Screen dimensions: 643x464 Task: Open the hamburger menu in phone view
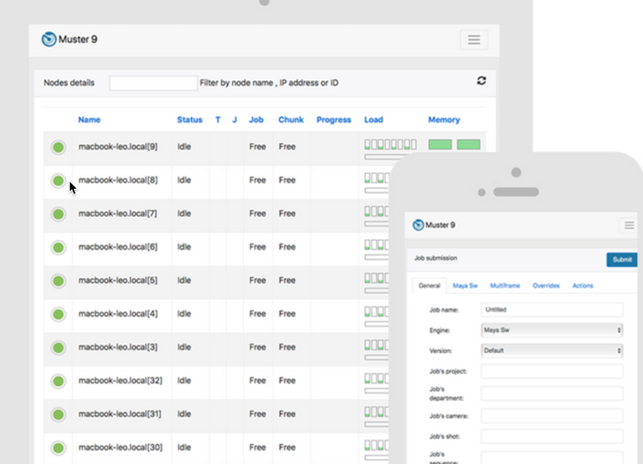(x=629, y=225)
